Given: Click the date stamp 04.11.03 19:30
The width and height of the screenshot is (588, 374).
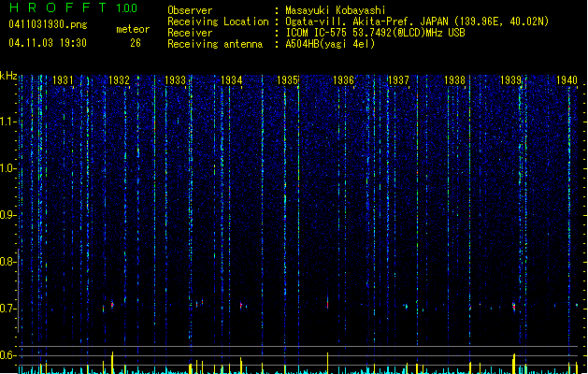Looking at the screenshot, I should tap(48, 43).
